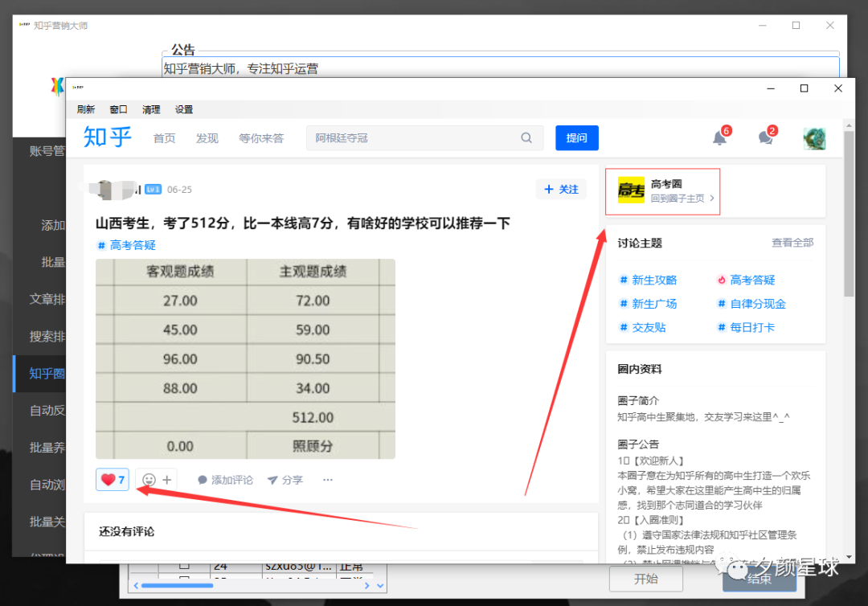Open the 高考答疑 topic in 讨论主题

[x=746, y=280]
